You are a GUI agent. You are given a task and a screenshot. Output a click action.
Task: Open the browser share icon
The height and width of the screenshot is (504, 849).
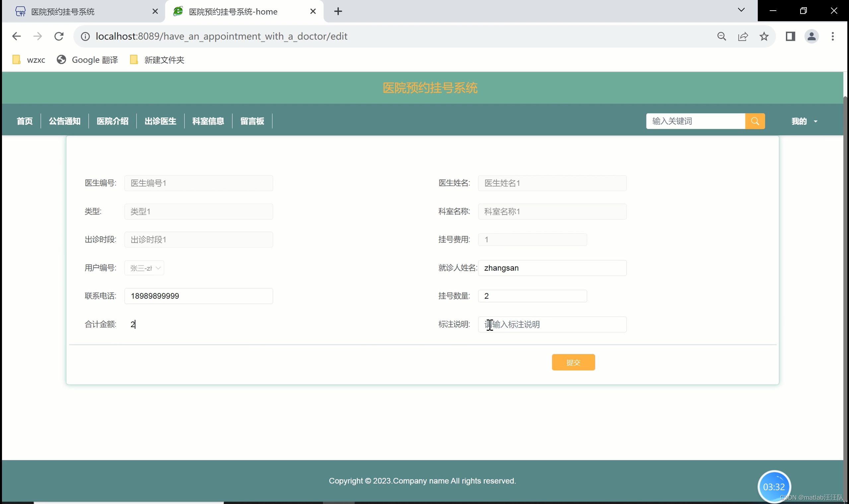pos(743,36)
